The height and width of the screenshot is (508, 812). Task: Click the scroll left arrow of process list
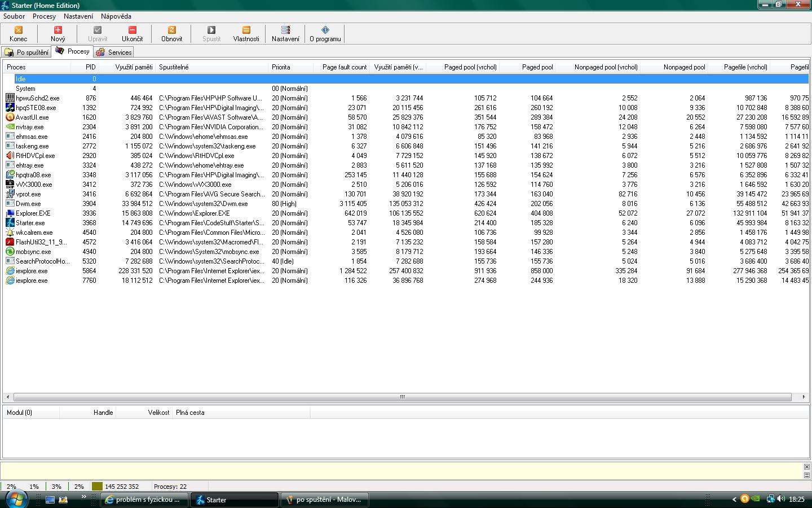click(x=7, y=397)
